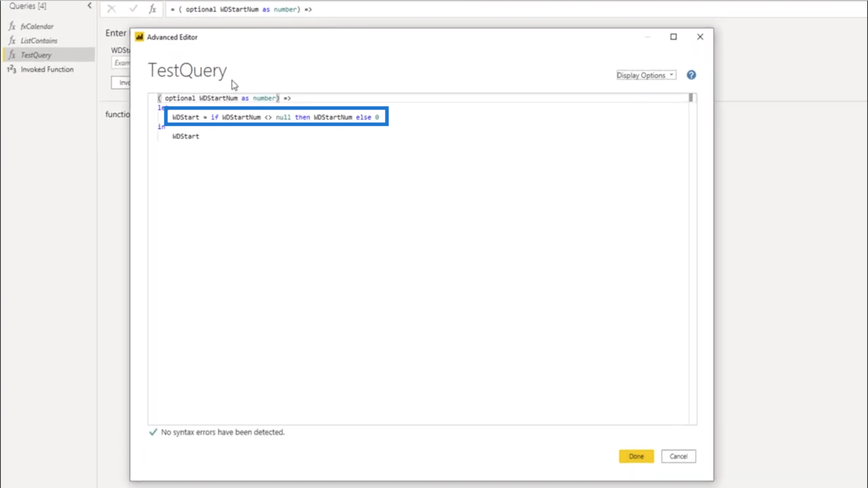Click the optional WDStartNum as number line

point(224,98)
